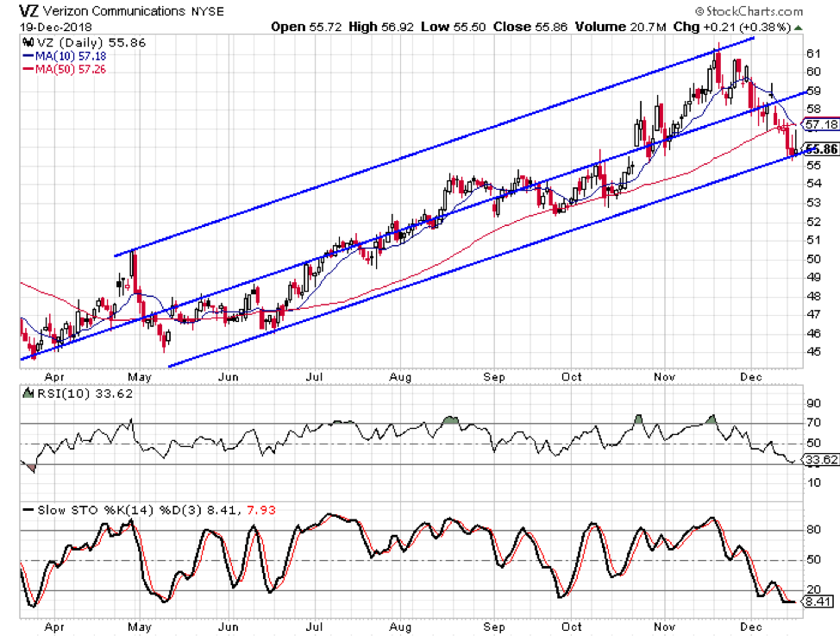The image size is (840, 636).
Task: Click the candlestick icon beside VZ (Daily)
Action: 28,42
